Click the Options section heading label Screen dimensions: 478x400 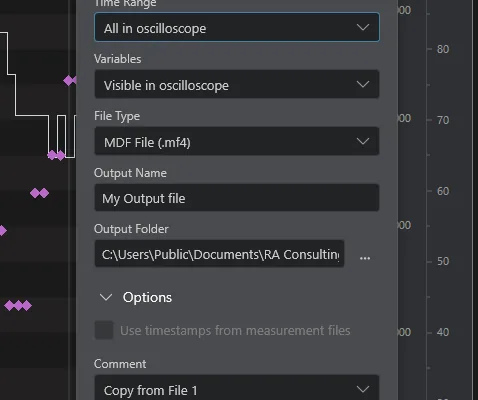coord(147,297)
